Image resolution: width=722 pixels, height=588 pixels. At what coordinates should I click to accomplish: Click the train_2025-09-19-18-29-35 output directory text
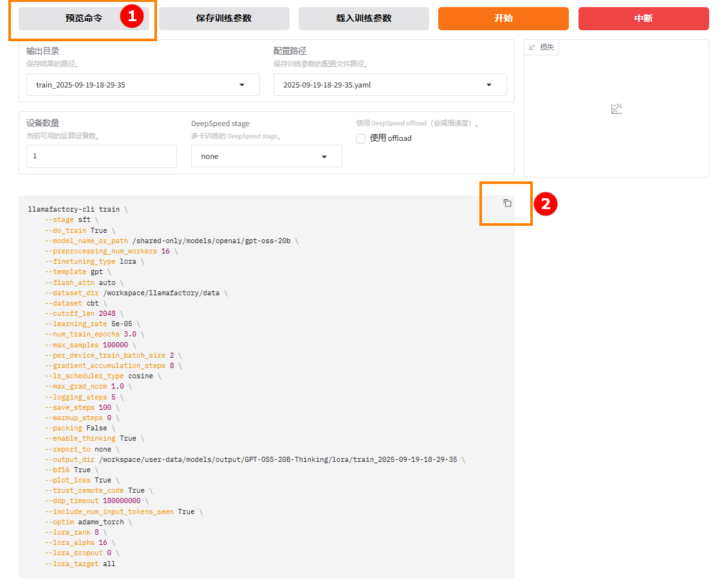(80, 85)
